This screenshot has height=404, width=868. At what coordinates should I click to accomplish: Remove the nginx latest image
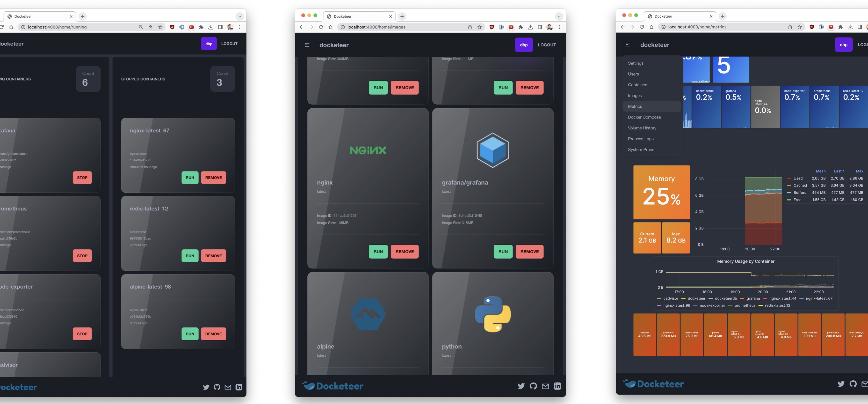click(x=404, y=251)
